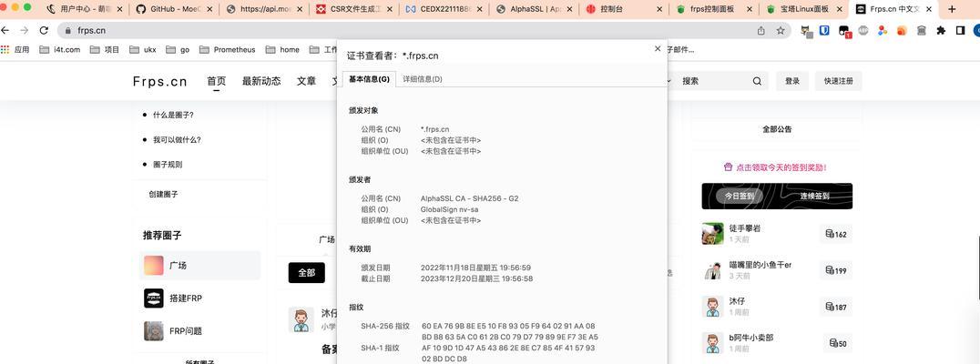
Task: Open 文章 in site navigation
Action: tap(306, 81)
